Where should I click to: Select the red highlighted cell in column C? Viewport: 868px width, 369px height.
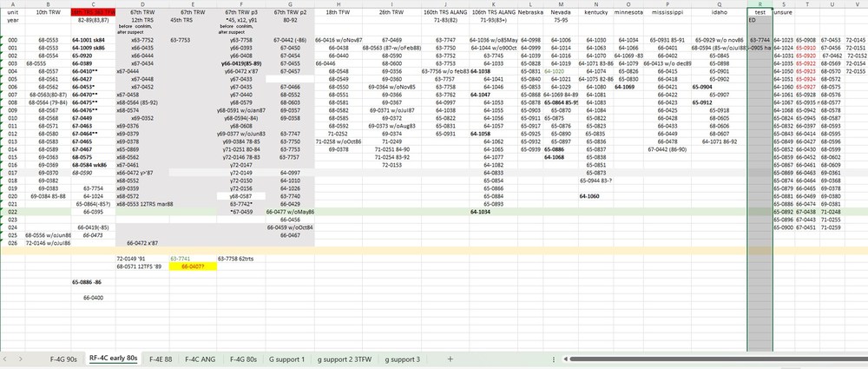point(93,12)
